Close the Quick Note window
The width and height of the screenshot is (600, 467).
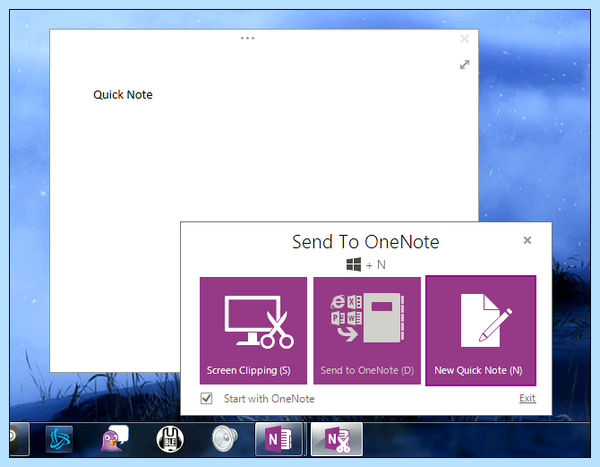(x=465, y=39)
